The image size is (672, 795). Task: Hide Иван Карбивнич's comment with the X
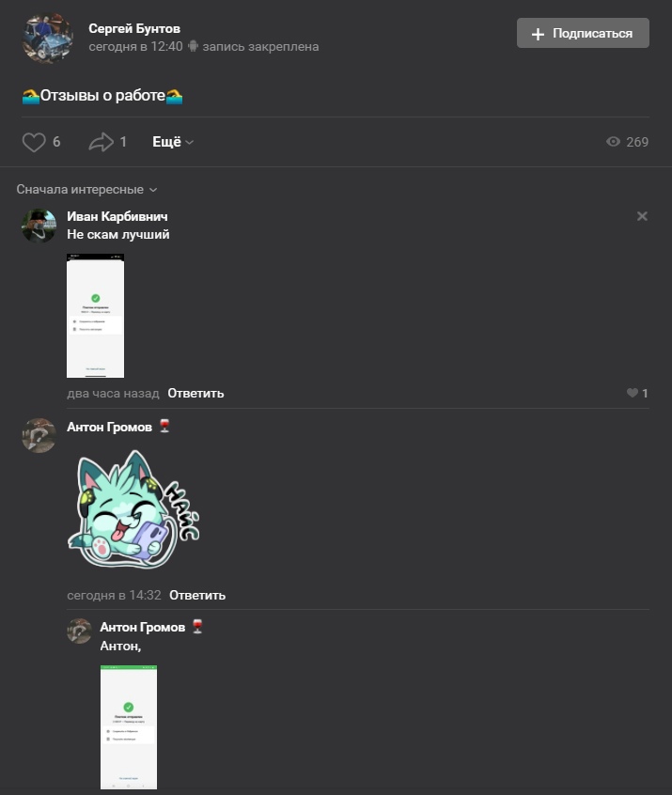point(642,216)
